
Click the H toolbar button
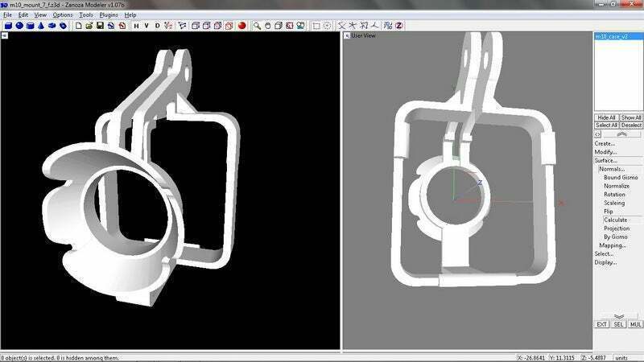(x=136, y=25)
